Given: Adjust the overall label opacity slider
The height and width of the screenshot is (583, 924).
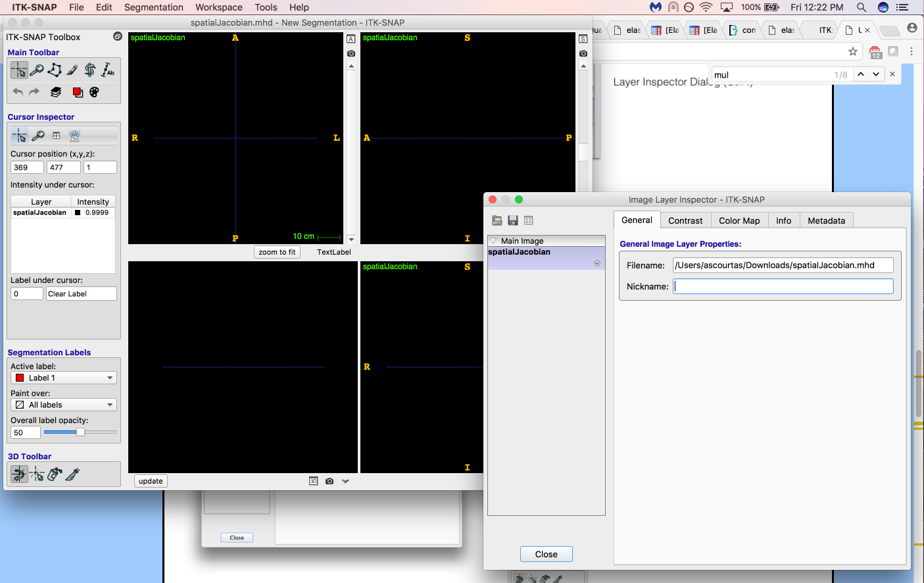Looking at the screenshot, I should tap(80, 432).
